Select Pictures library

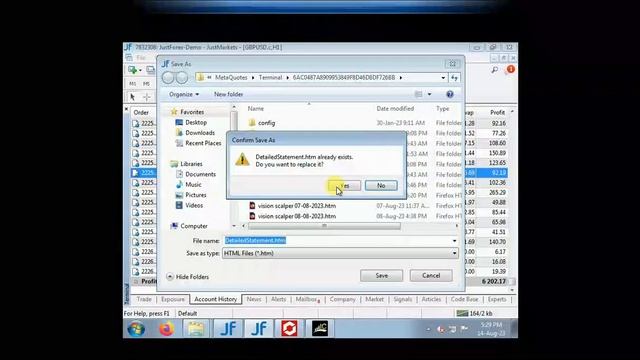tap(196, 195)
